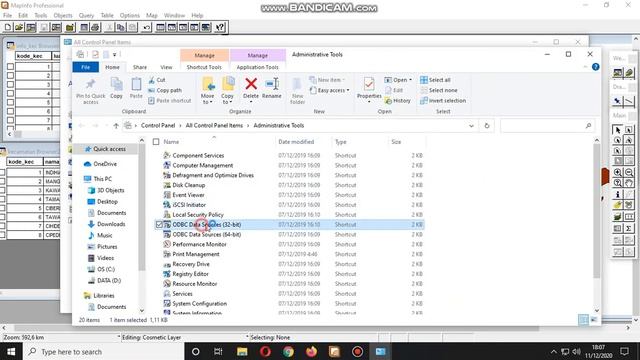Select OS (C:) drive in navigation pane

106,269
